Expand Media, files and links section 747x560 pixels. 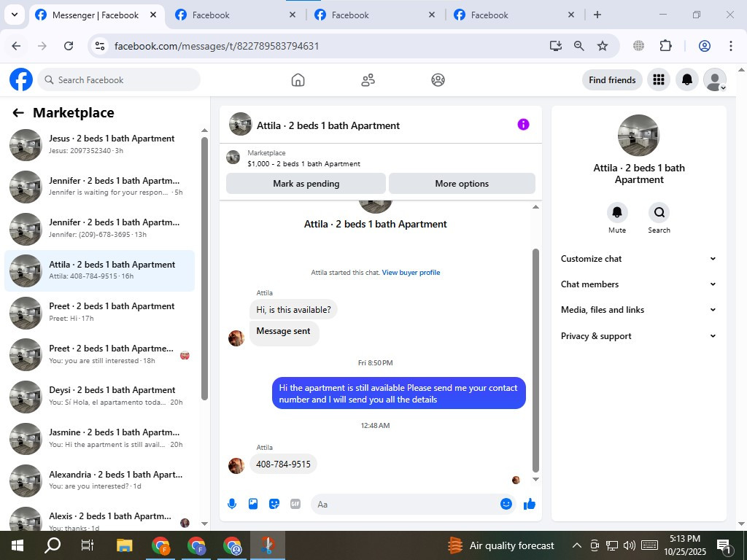tap(638, 310)
